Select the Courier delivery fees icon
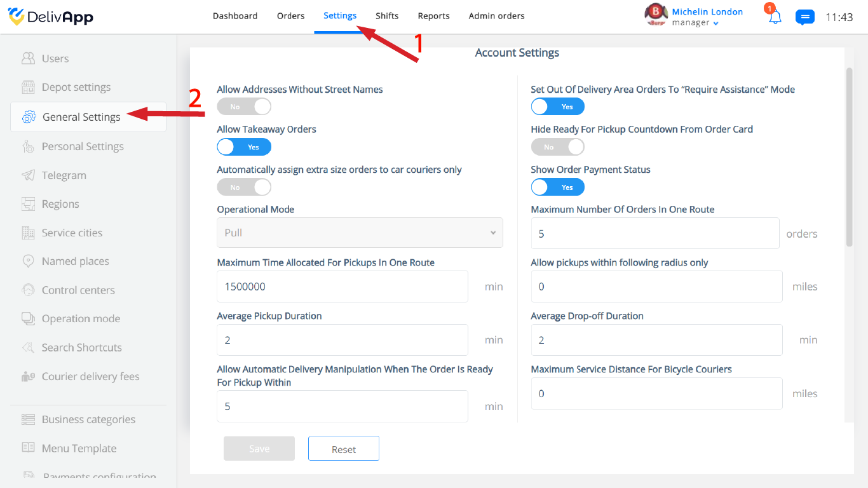Screen dimensions: 868x488 (28, 376)
